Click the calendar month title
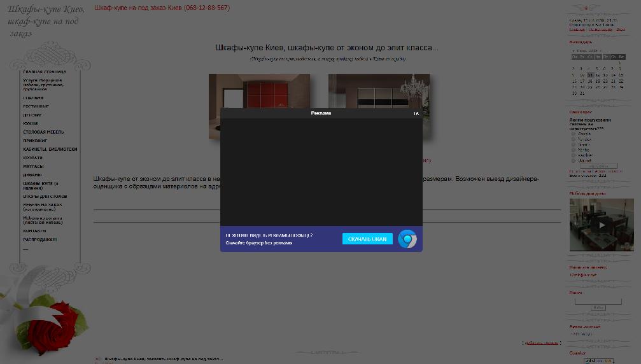641x364 pixels. tap(587, 51)
